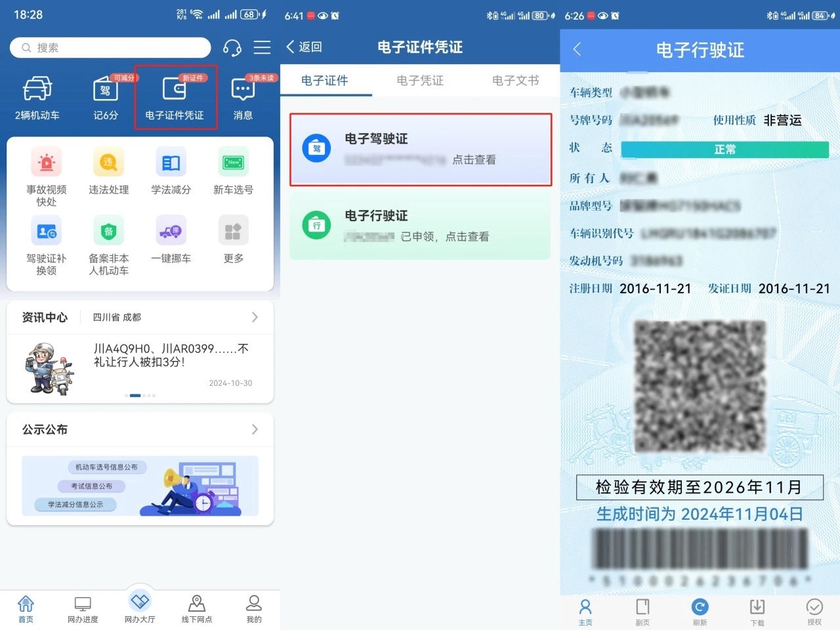840x630 pixels.
Task: Switch to the 电子凭证 tab
Action: click(420, 81)
